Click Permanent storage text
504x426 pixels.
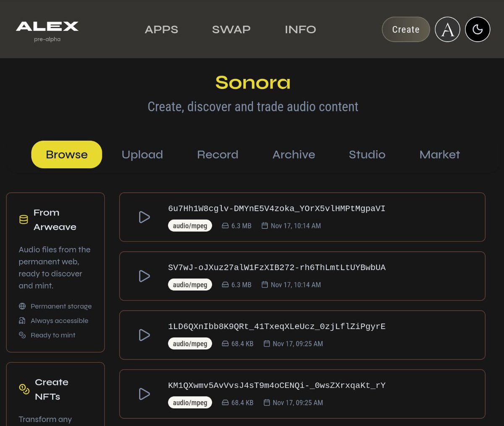tap(61, 306)
